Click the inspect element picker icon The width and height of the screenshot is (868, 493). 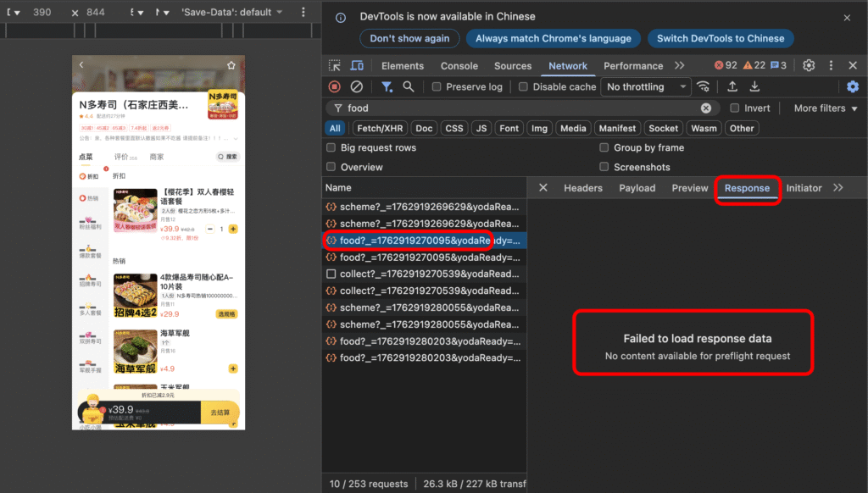click(335, 66)
